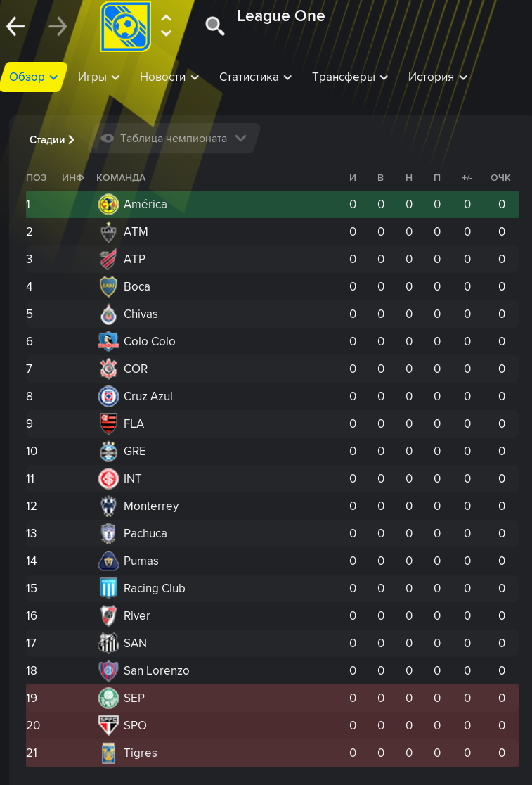Open the Статистика menu
The height and width of the screenshot is (785, 532).
coord(255,77)
